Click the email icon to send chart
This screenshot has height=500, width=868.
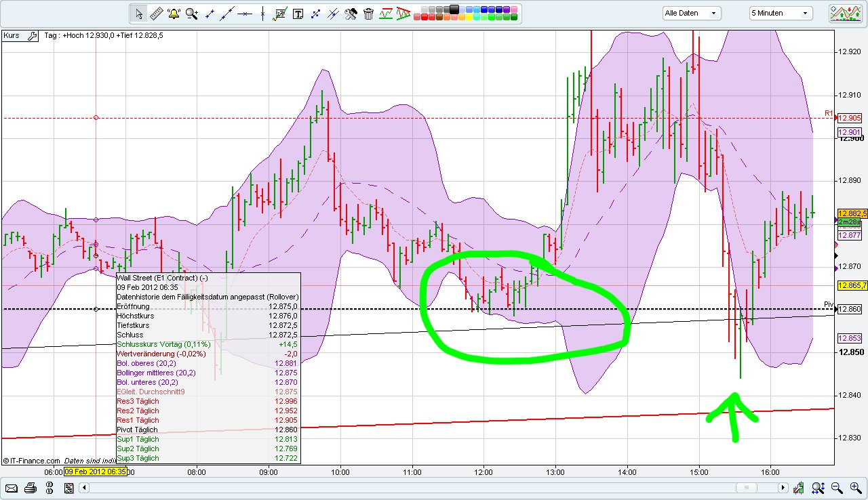pyautogui.click(x=12, y=488)
